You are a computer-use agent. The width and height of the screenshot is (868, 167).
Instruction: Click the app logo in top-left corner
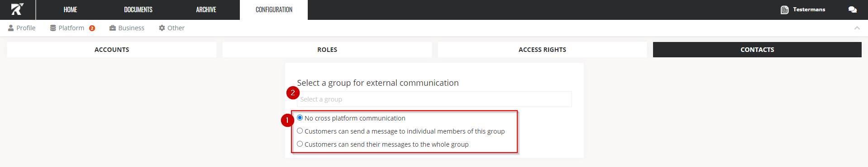(x=17, y=9)
